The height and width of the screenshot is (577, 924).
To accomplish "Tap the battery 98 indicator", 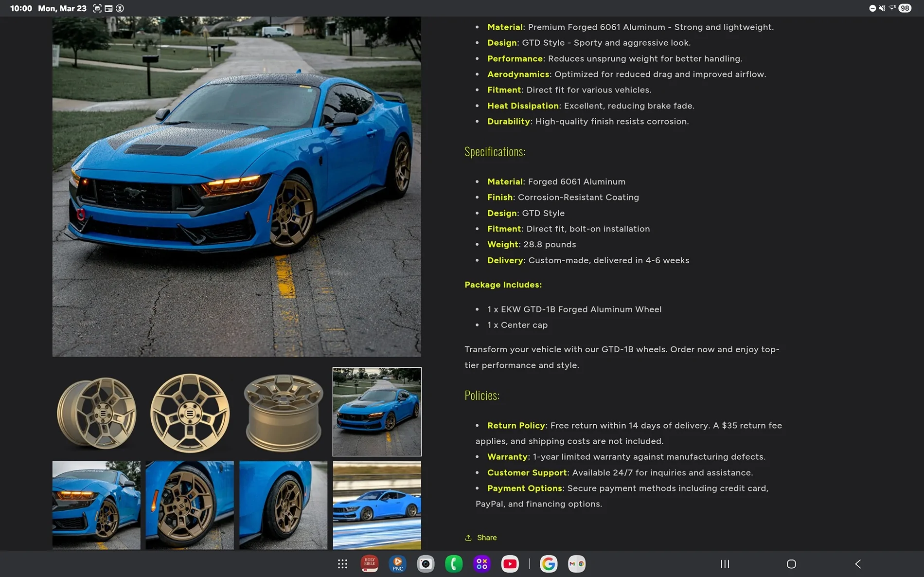I will pyautogui.click(x=905, y=8).
